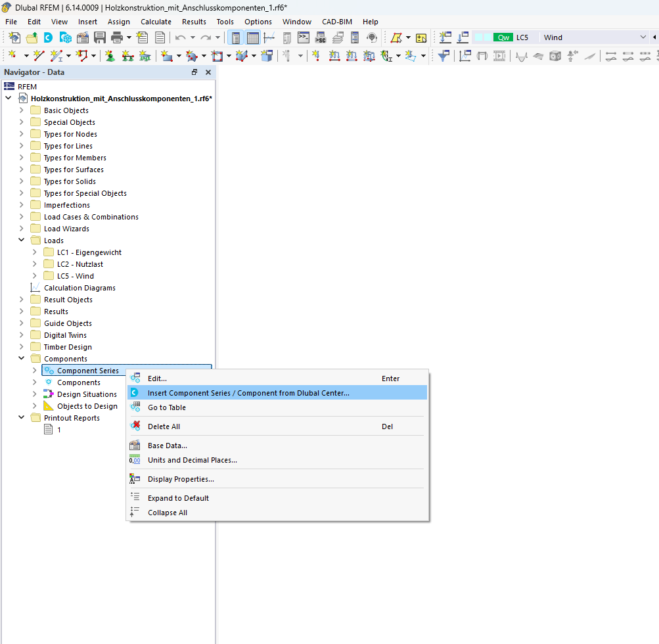Image resolution: width=659 pixels, height=644 pixels.
Task: Open the Results menu
Action: click(x=194, y=22)
